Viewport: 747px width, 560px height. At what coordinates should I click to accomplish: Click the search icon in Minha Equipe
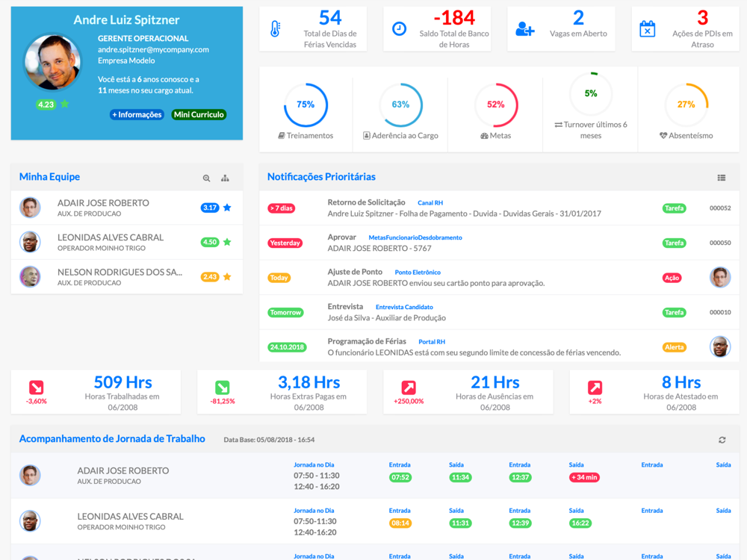click(x=206, y=178)
